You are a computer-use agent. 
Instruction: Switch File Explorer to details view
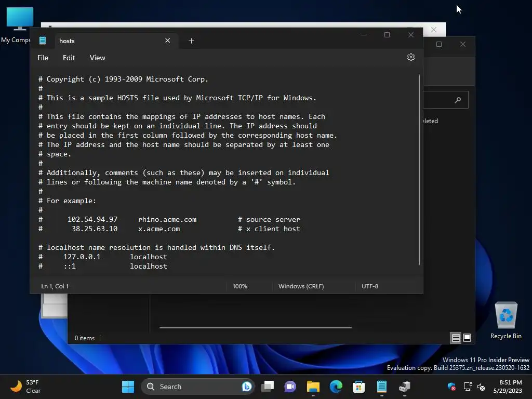point(456,338)
